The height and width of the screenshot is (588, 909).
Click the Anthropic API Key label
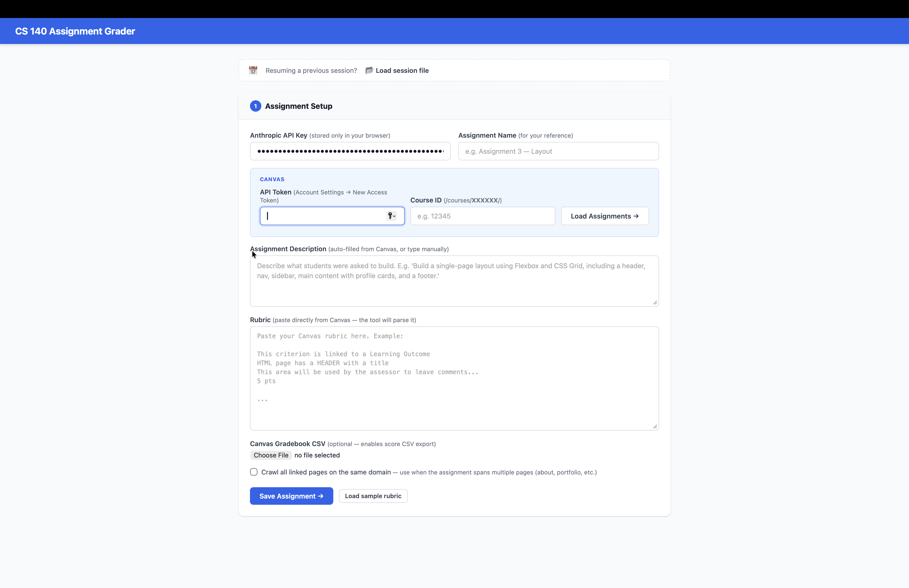click(x=278, y=136)
